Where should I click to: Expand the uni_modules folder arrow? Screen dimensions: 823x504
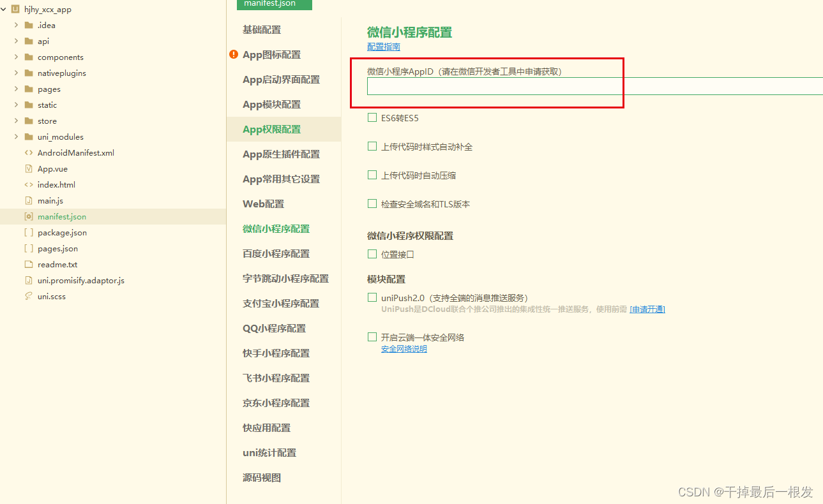pos(16,137)
